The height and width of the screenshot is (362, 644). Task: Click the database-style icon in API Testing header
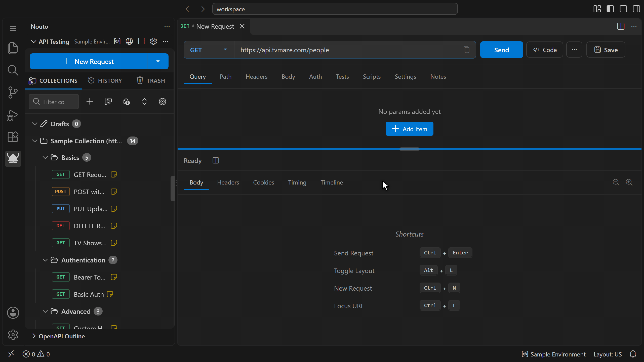[141, 41]
